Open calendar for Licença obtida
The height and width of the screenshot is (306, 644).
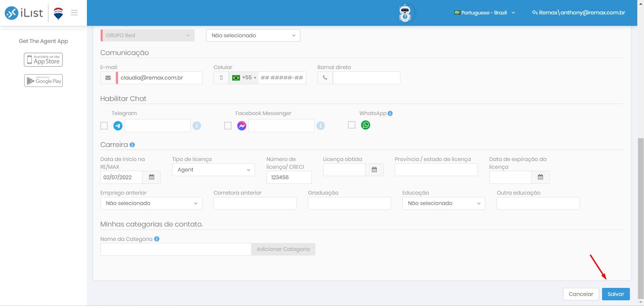[x=374, y=170]
